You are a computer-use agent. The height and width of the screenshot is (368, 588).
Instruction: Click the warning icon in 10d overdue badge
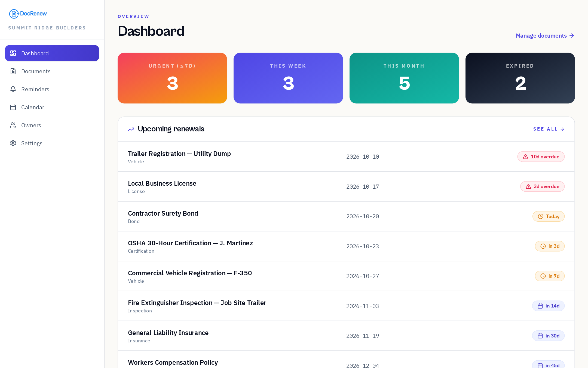[x=526, y=157]
